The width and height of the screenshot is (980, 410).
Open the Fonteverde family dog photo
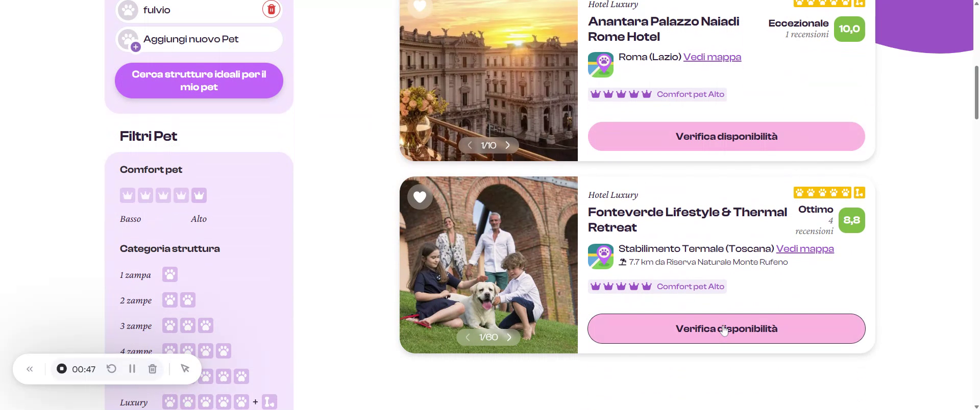coord(488,265)
